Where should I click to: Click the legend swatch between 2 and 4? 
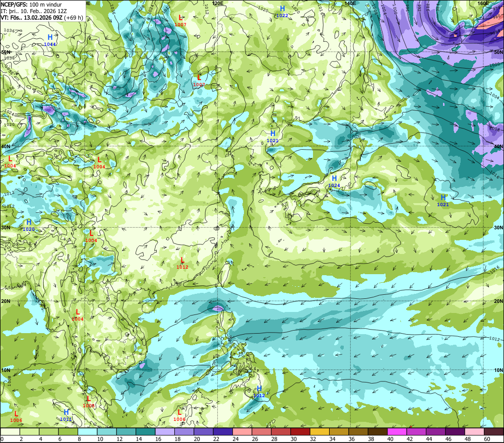30,432
